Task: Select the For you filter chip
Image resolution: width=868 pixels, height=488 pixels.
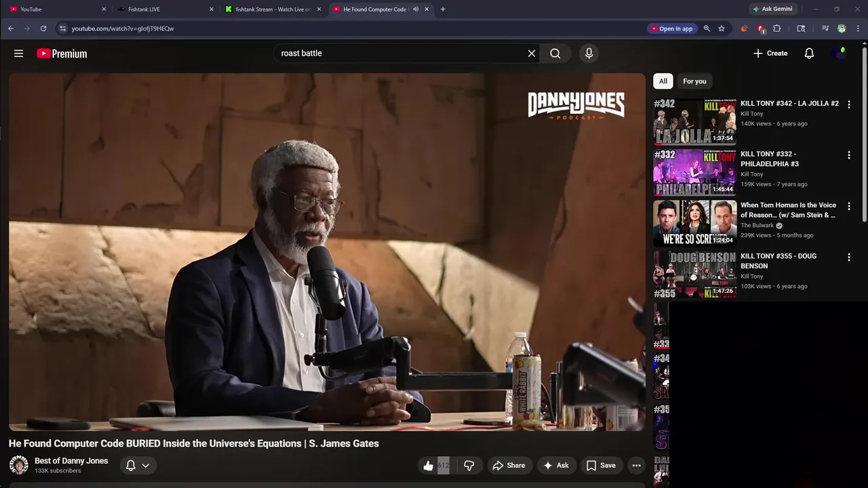Action: point(694,81)
